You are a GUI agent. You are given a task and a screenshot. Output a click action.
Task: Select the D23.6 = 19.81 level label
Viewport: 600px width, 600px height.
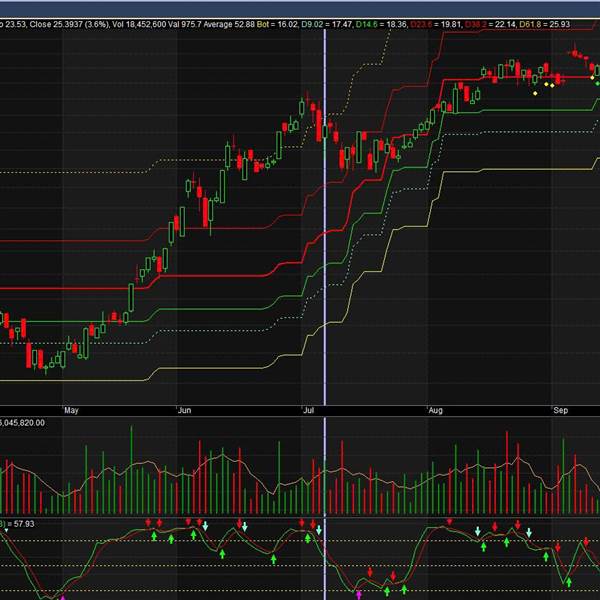click(437, 24)
